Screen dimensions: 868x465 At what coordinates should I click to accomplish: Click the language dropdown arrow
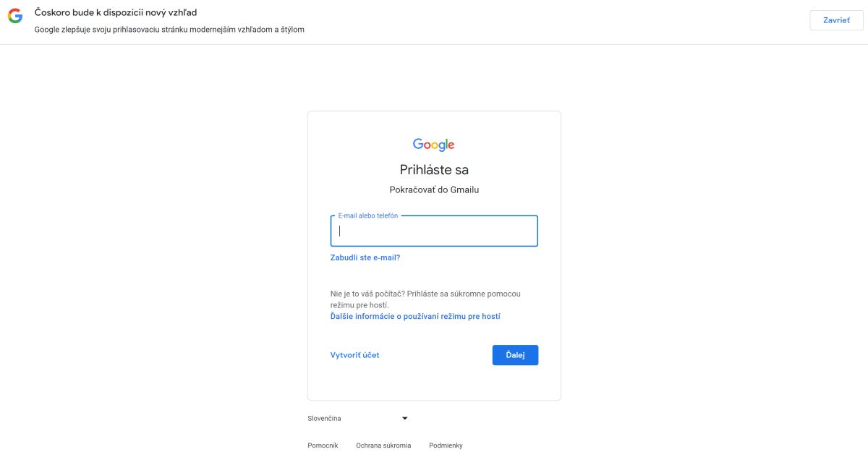pos(405,418)
